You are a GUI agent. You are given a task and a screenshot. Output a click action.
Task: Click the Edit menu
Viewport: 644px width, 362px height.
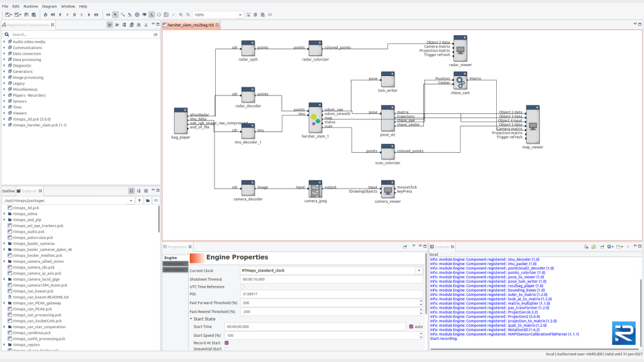(16, 6)
